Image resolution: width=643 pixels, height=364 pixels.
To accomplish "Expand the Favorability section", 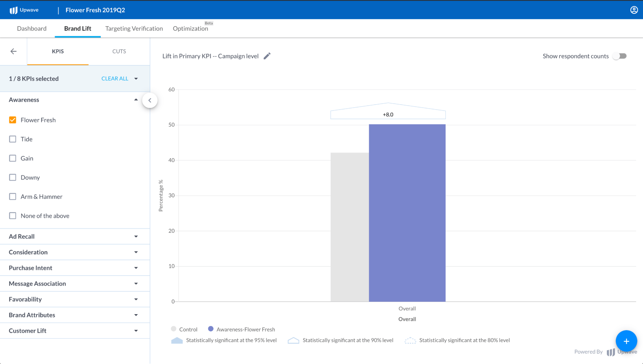I will coord(75,299).
